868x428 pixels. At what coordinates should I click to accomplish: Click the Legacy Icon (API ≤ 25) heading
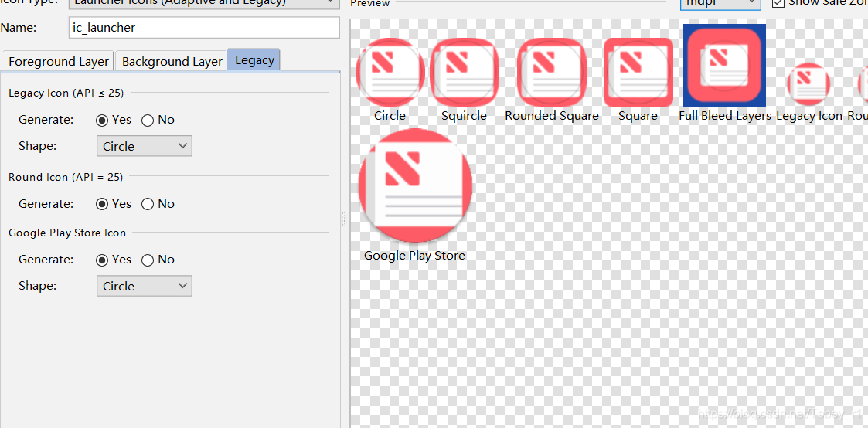66,93
